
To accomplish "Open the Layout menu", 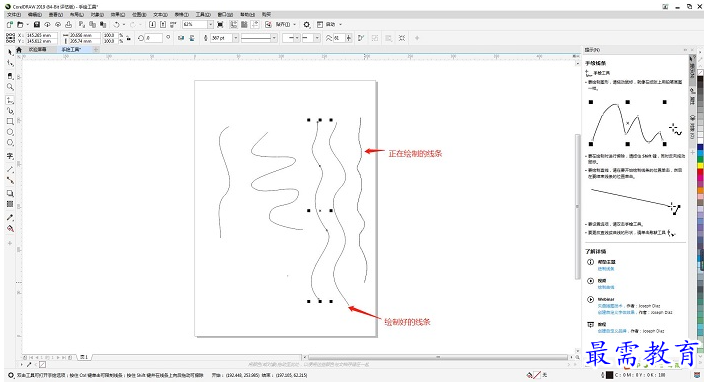I will tap(76, 14).
